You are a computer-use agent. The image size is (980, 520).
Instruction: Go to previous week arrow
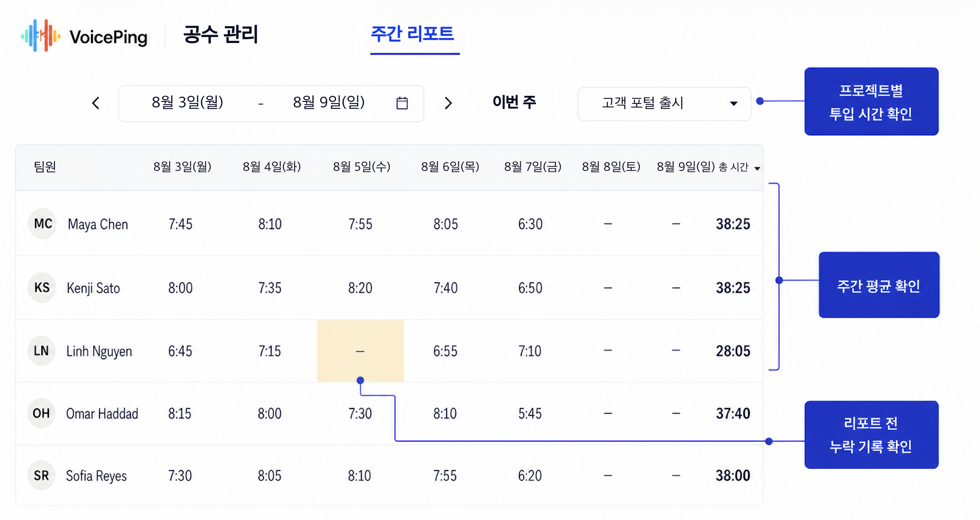[96, 103]
